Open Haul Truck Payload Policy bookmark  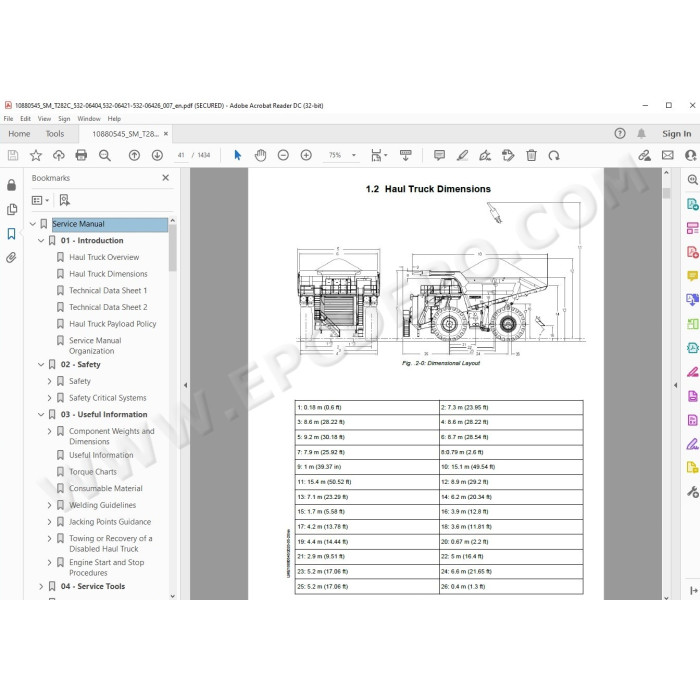click(x=112, y=324)
